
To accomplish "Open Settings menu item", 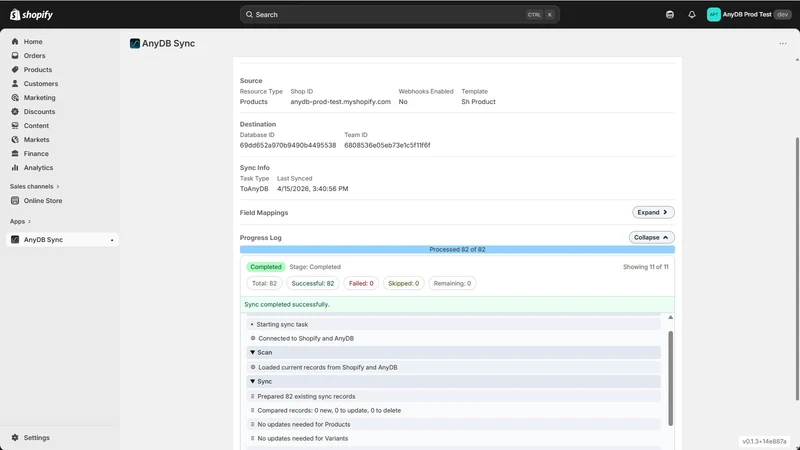I will pos(37,437).
